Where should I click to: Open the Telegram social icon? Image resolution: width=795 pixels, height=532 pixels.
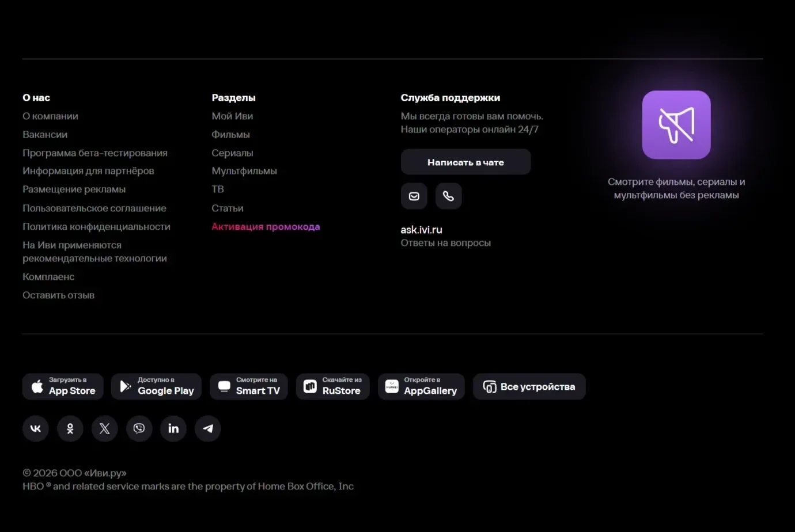pos(208,428)
